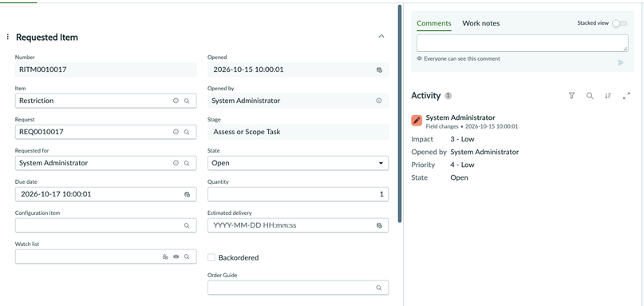Viewport: 644px width, 306px height.
Task: Switch to the Work notes tab
Action: [481, 23]
